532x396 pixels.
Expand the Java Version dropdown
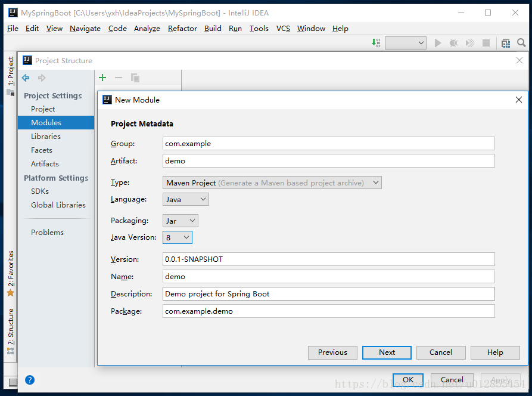[x=178, y=237]
